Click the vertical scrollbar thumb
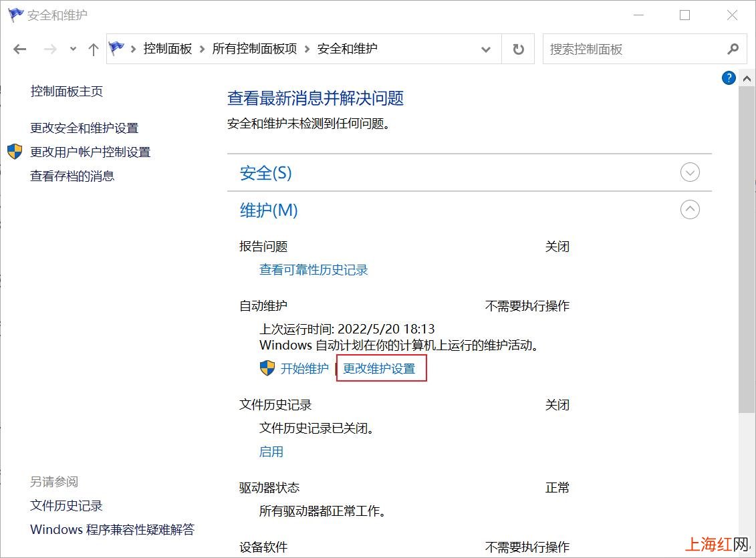 747,249
